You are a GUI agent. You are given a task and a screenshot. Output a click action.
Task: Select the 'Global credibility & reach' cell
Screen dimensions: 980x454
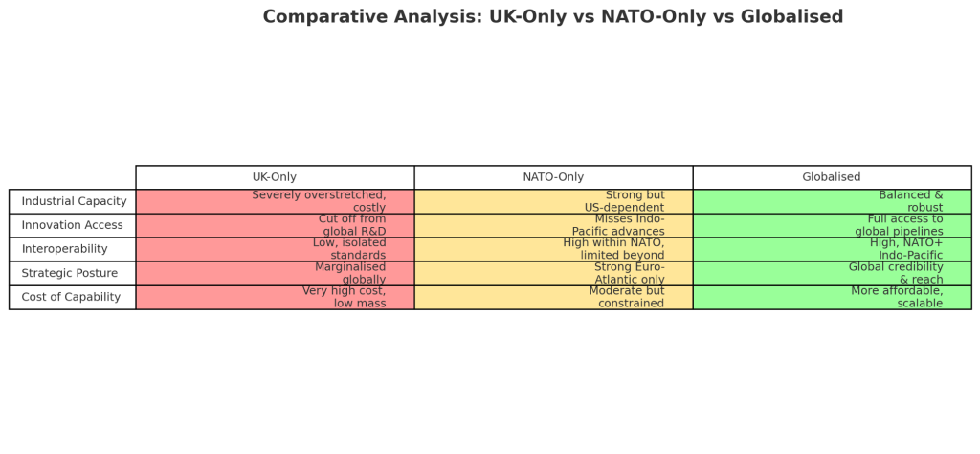click(x=832, y=273)
